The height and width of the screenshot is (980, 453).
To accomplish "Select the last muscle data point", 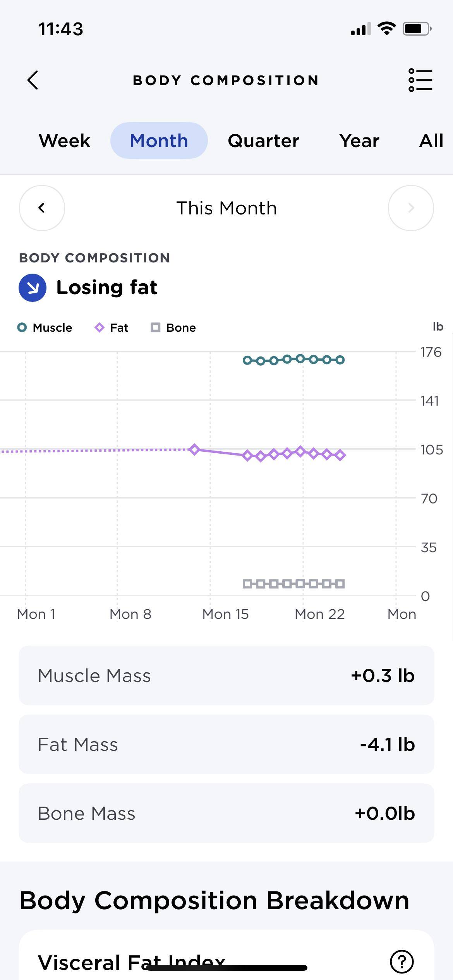I will click(340, 360).
